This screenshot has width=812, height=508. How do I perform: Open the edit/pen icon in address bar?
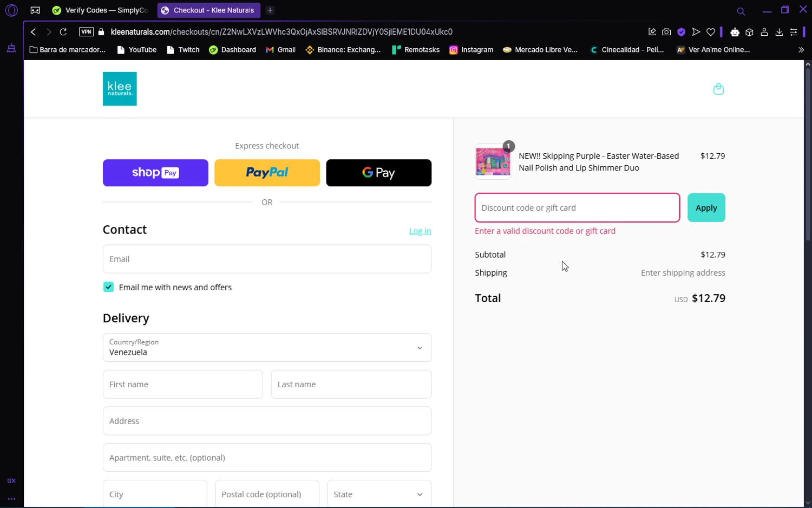[x=652, y=32]
